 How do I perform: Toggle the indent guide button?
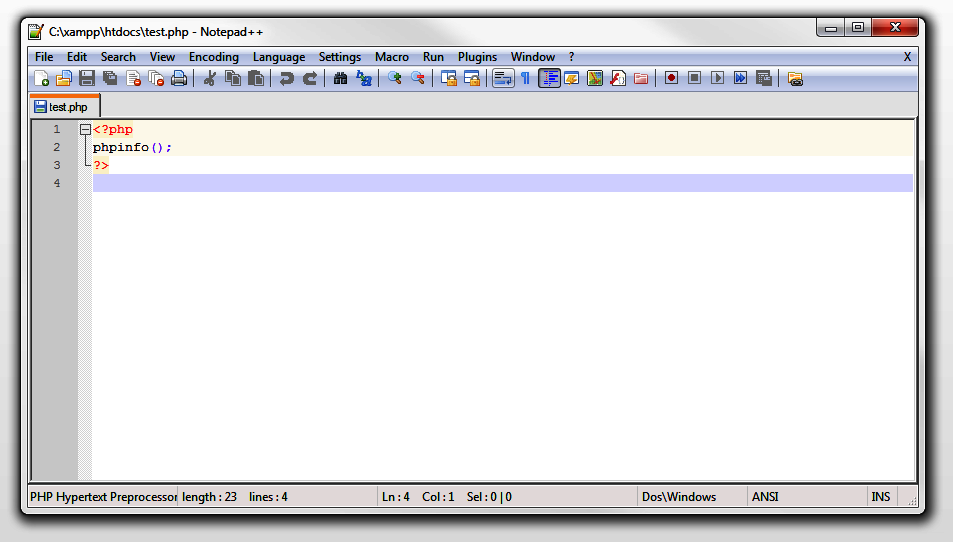tap(549, 79)
